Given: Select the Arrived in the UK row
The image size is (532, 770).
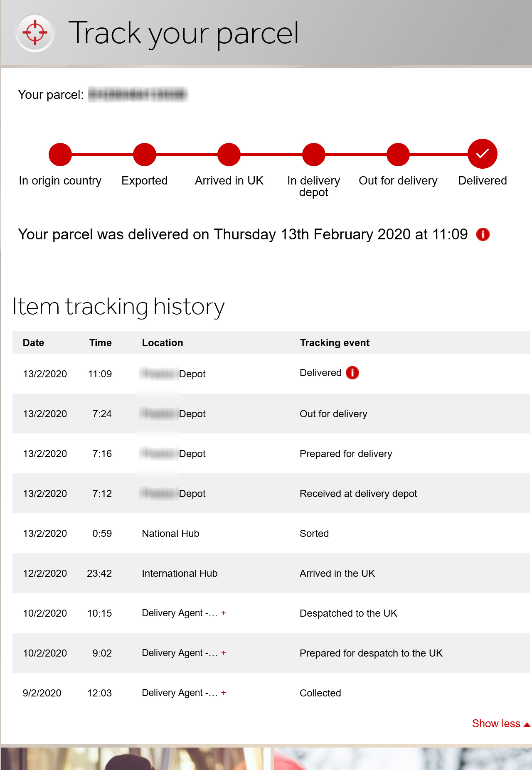Looking at the screenshot, I should click(271, 573).
